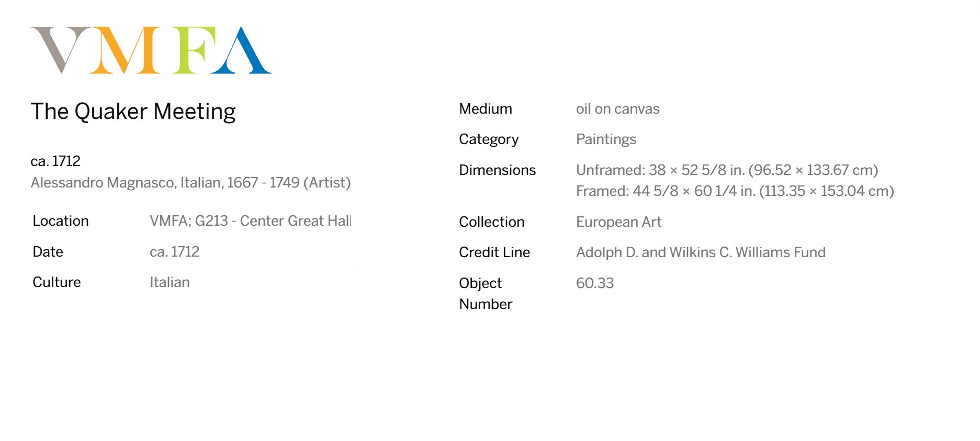Click the Medium label
This screenshot has width=980, height=441.
[486, 109]
